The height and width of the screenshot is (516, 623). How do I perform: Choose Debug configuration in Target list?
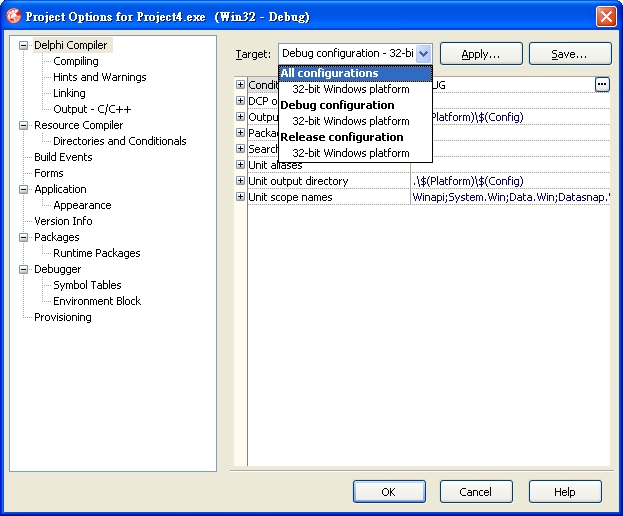click(355, 105)
